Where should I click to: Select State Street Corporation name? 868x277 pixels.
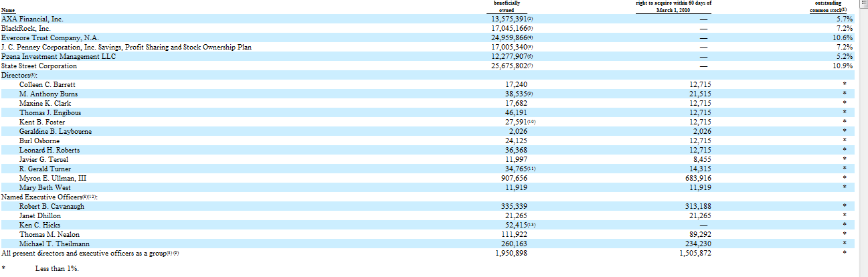click(x=39, y=66)
